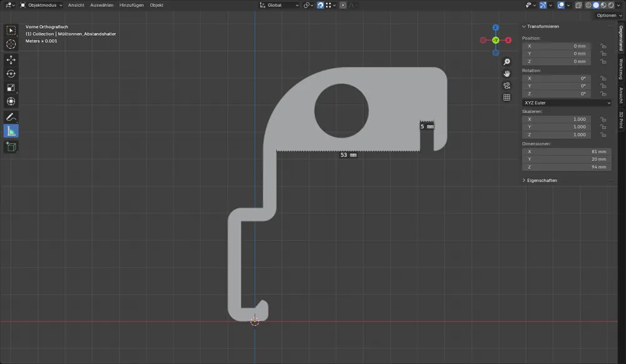
Task: Open the Objektmodus mode dropdown
Action: click(x=41, y=5)
